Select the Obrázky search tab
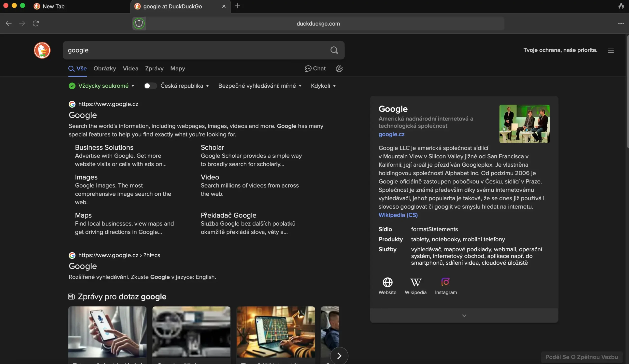This screenshot has height=364, width=629. coord(104,68)
